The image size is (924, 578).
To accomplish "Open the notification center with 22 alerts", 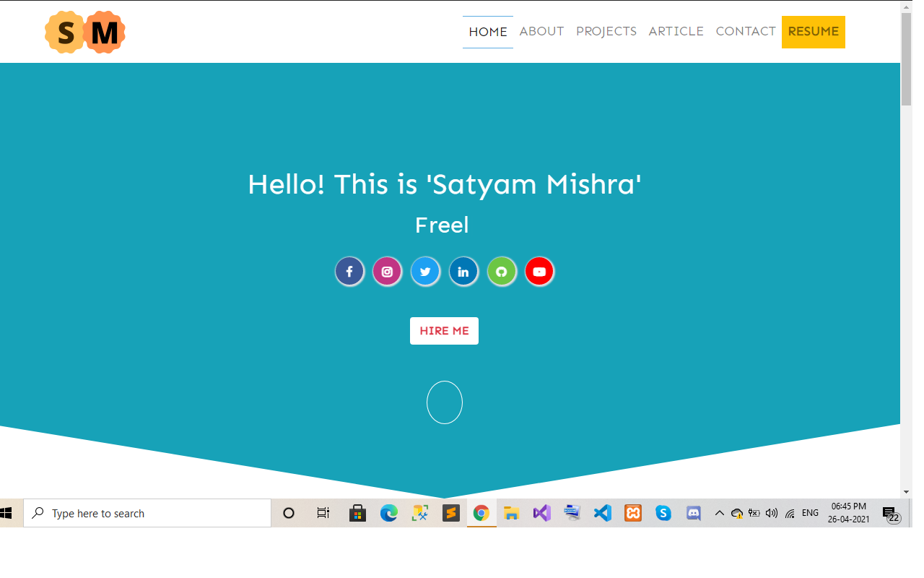I will point(891,514).
